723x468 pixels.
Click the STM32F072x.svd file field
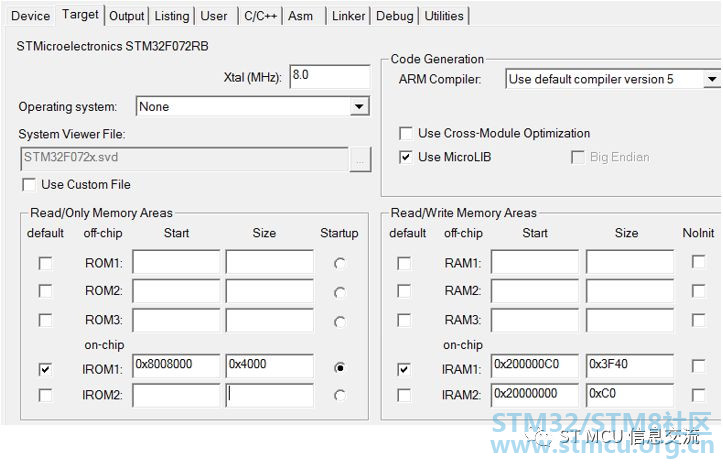pos(184,159)
